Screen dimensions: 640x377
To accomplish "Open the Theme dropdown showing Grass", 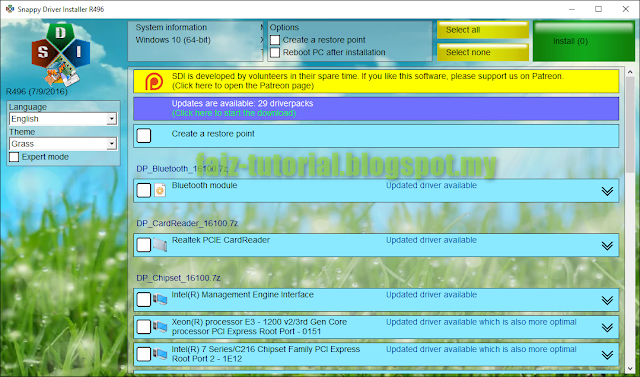I will point(63,144).
